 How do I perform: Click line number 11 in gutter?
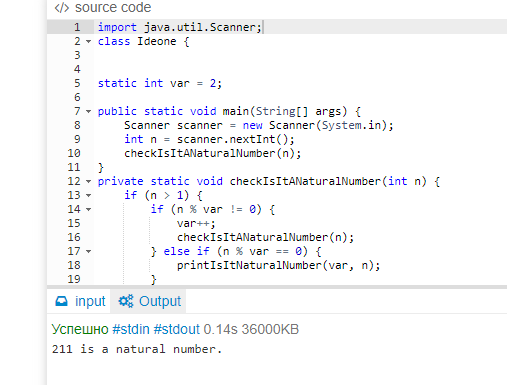point(74,167)
